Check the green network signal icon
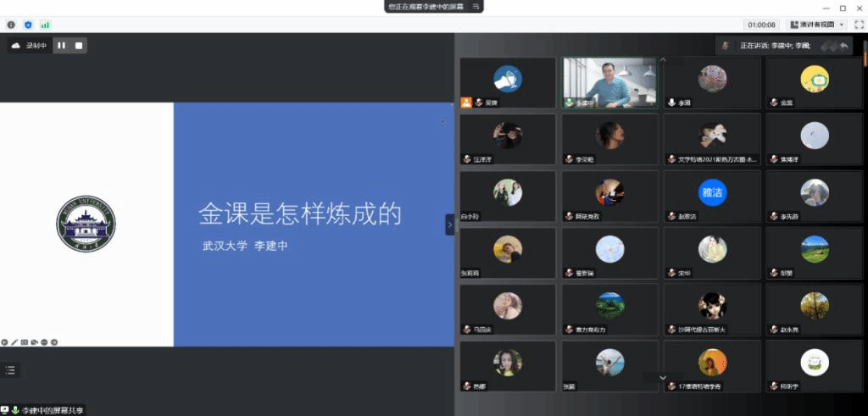 (x=45, y=25)
